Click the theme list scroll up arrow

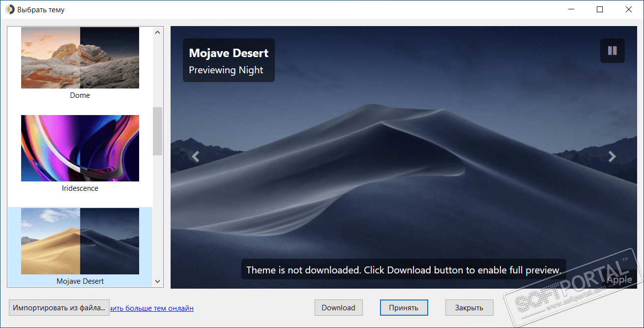coord(157,32)
